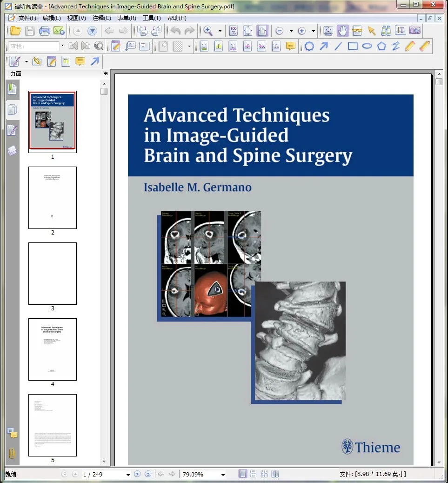This screenshot has width=448, height=483.
Task: Click the 查找 search input field
Action: click(x=33, y=46)
